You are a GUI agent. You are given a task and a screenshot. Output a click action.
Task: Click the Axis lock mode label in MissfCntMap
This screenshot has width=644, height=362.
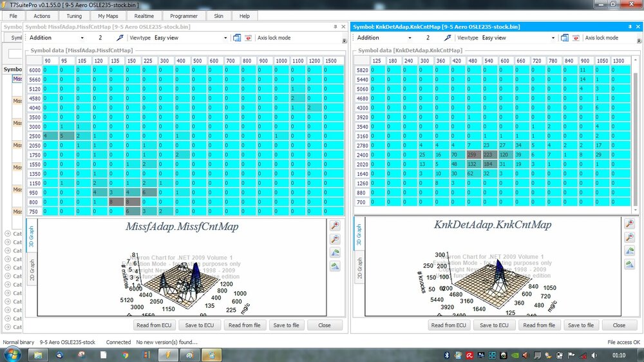pos(274,38)
